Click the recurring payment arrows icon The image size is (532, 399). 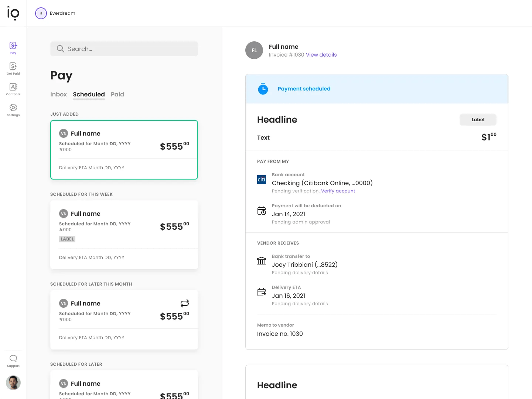(185, 303)
